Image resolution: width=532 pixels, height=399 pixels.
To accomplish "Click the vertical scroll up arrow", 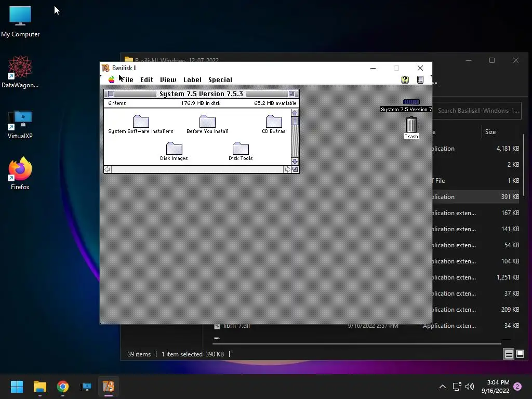I will 295,113.
